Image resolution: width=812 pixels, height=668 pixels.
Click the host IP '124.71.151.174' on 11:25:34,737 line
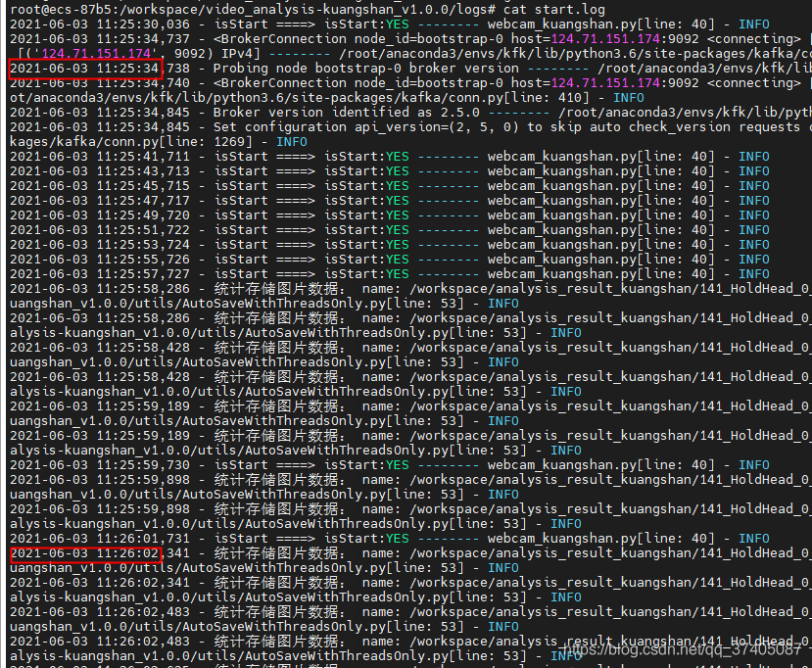point(605,39)
